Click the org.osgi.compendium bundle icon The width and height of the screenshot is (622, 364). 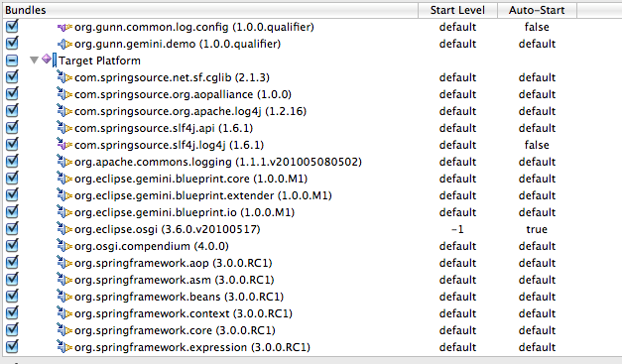(x=64, y=245)
